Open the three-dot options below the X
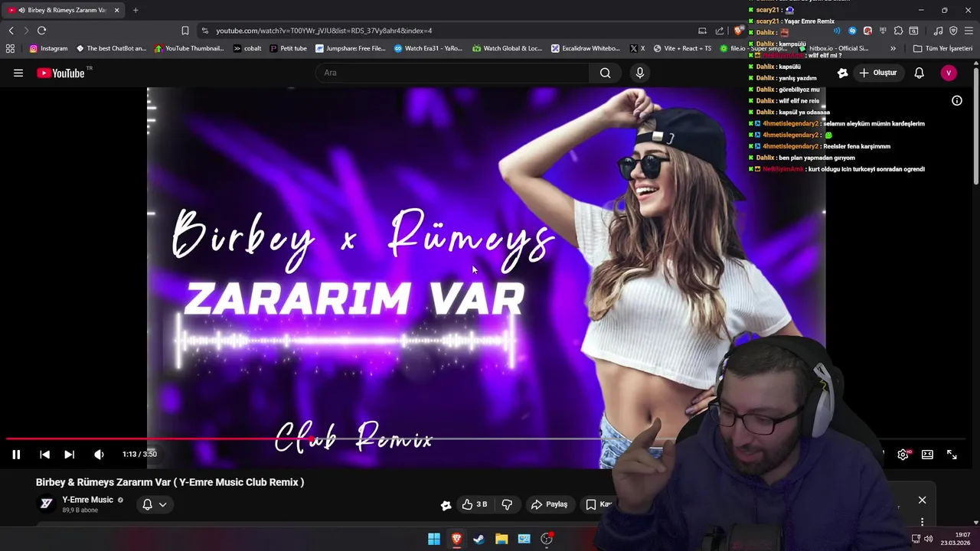Screen dimensions: 980x551 922,522
